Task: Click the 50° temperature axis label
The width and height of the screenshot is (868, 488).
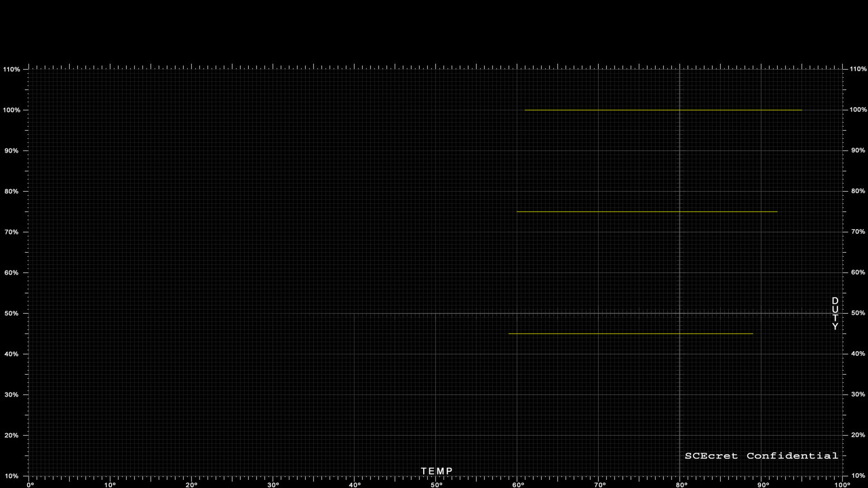Action: [437, 485]
